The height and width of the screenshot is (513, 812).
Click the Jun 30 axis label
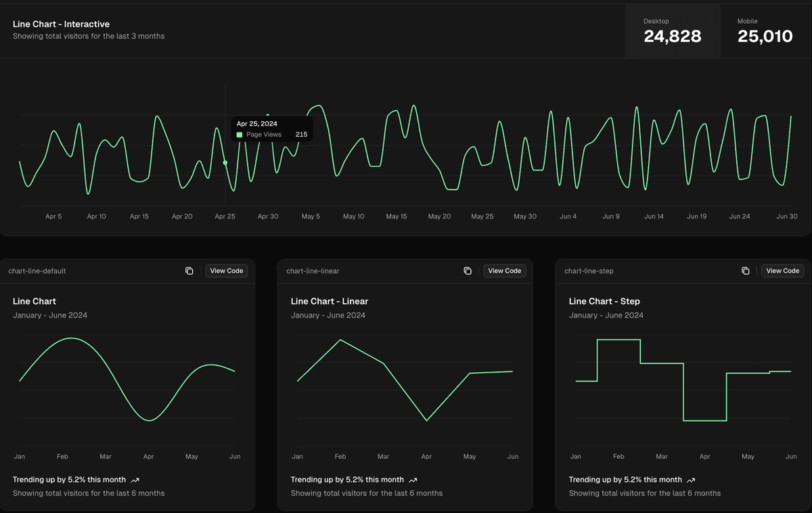coord(787,216)
